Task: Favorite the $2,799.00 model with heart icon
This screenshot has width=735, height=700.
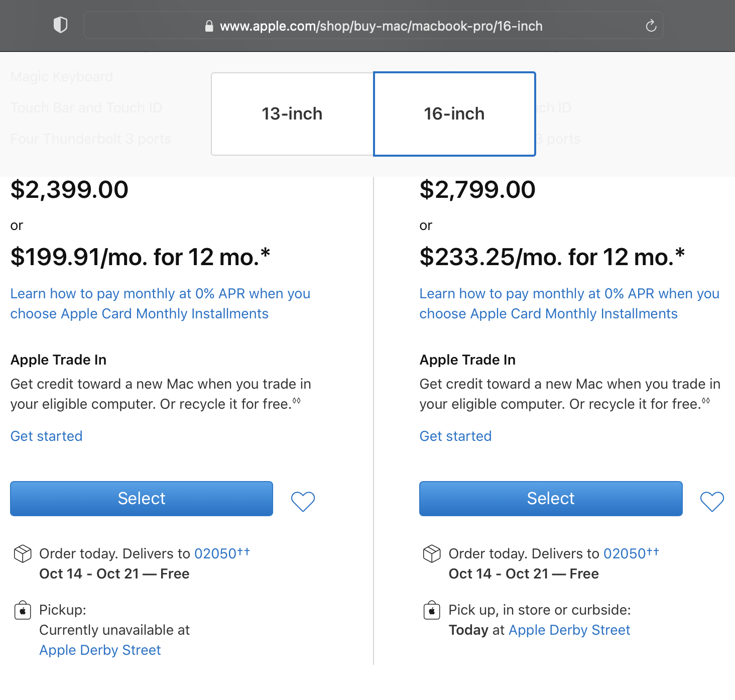Action: [x=712, y=501]
